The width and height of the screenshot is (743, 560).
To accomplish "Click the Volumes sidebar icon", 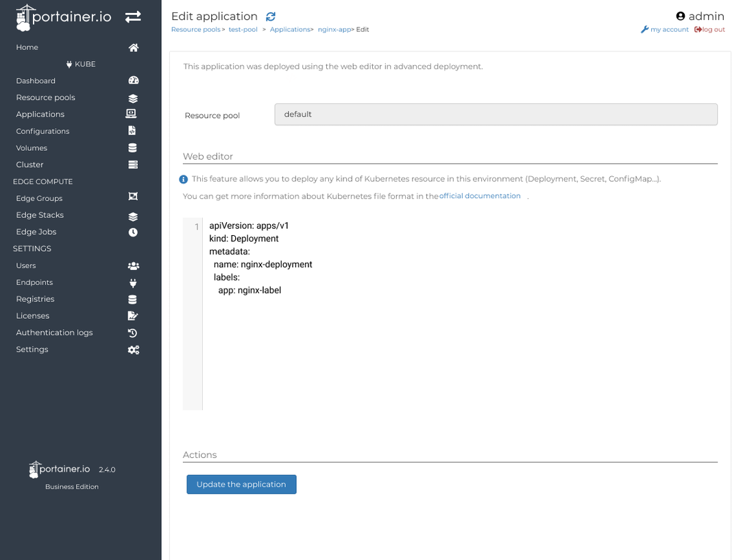I will 133,147.
